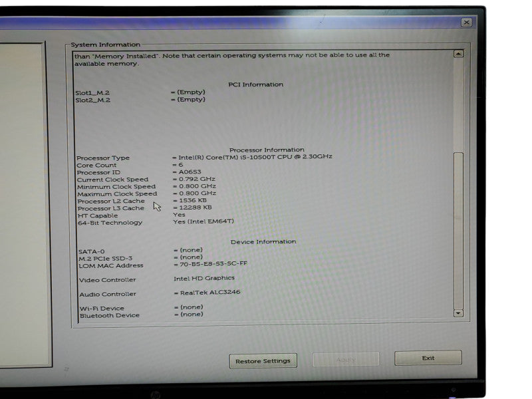This screenshot has width=532, height=399.
Task: Click the greyed-out Apply button
Action: 346,359
